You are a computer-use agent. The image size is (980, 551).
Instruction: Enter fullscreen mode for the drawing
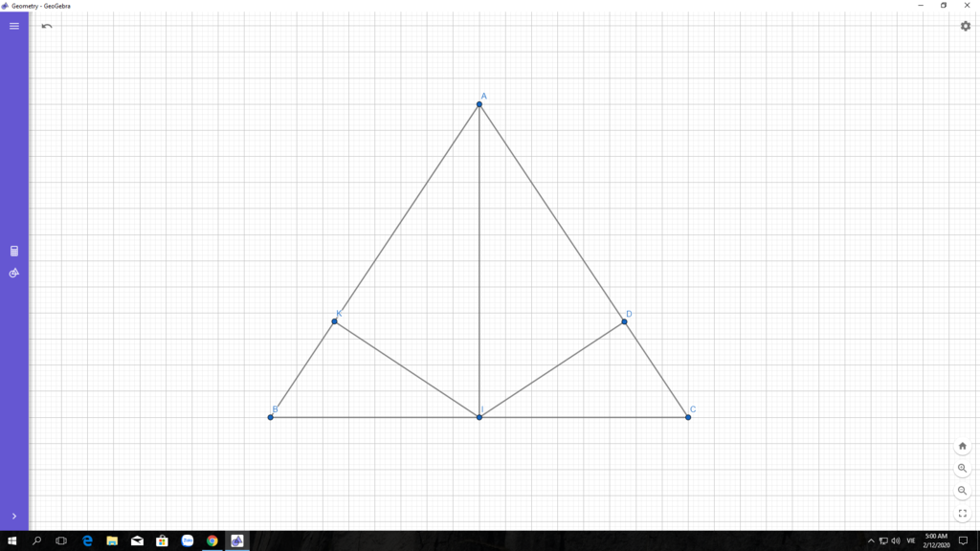click(x=963, y=514)
